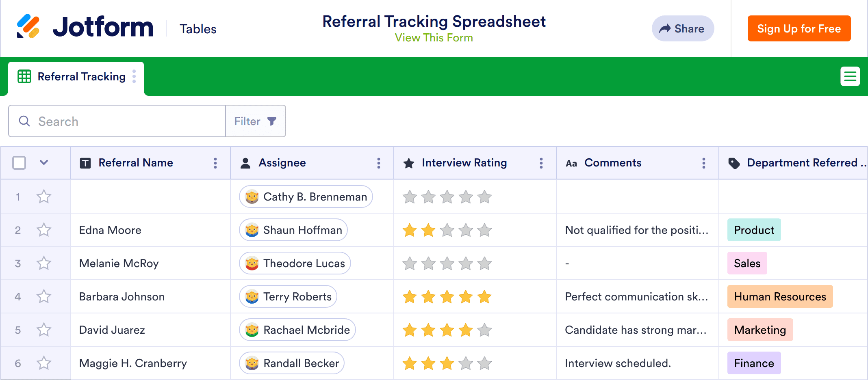This screenshot has width=868, height=380.
Task: Click the search magnifier icon
Action: click(x=24, y=121)
